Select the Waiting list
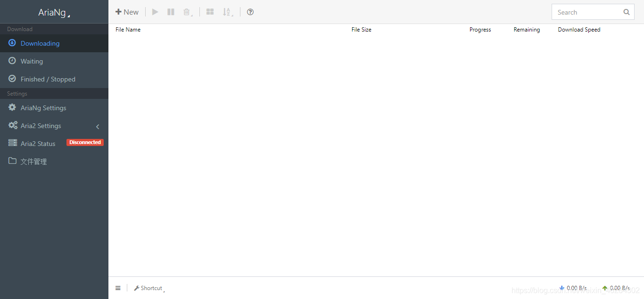Viewport: 644px width, 299px height. (x=32, y=61)
